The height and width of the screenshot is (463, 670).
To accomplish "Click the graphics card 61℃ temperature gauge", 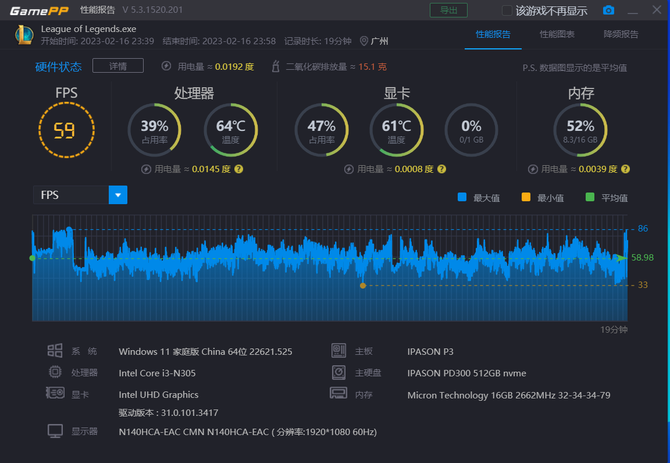I will pos(397,130).
